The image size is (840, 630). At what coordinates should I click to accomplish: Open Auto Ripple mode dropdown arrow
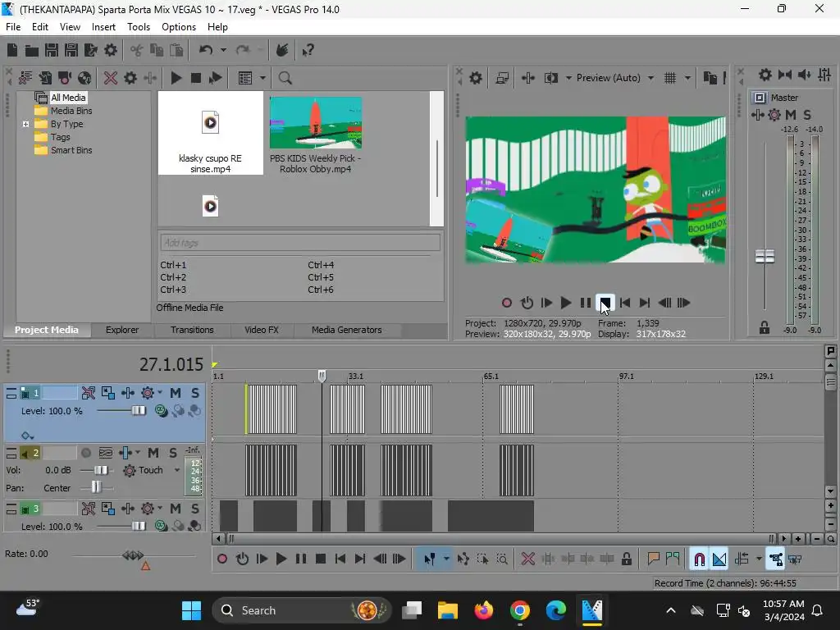(x=759, y=559)
